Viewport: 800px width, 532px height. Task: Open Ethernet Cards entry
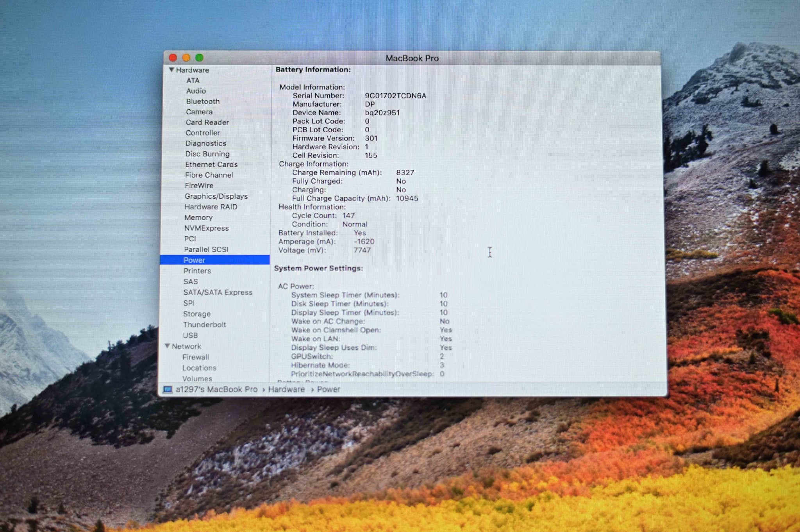click(x=211, y=165)
